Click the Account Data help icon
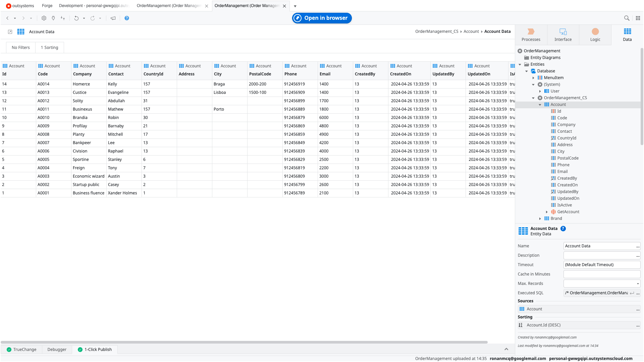The height and width of the screenshot is (362, 644). tap(563, 229)
